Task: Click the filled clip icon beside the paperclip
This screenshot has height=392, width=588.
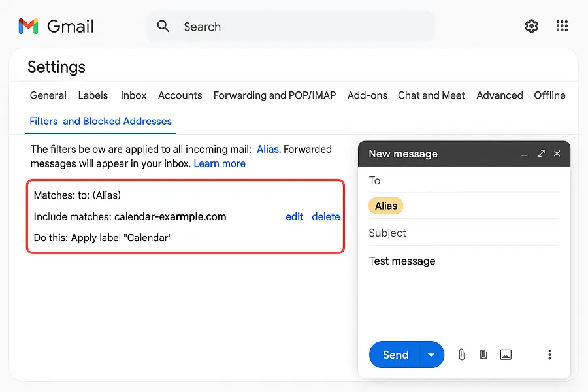Action: tap(483, 355)
